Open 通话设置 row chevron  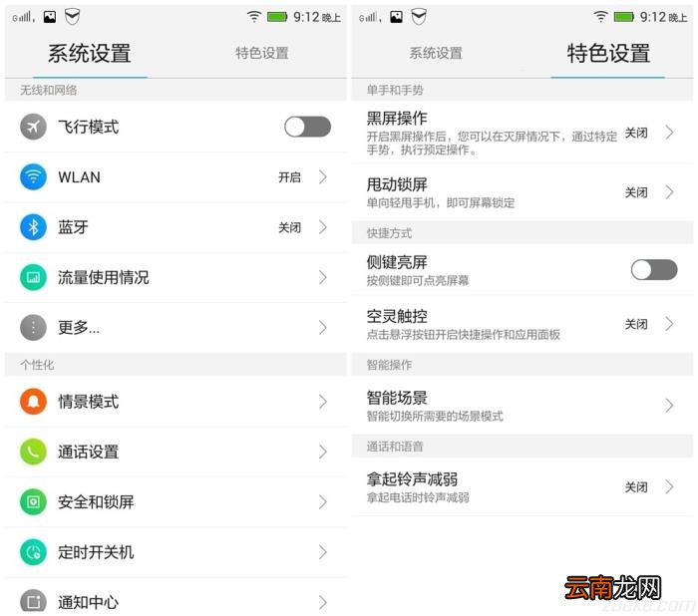point(323,452)
